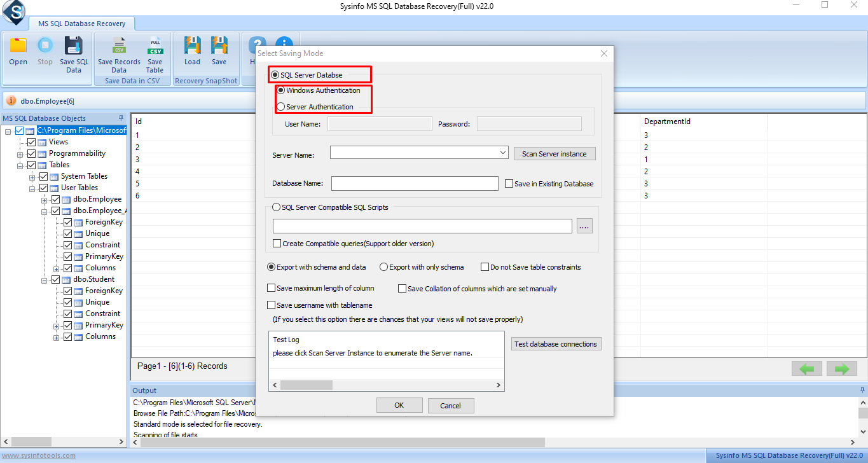Collapse the User Tables node
868x463 pixels.
(32, 188)
